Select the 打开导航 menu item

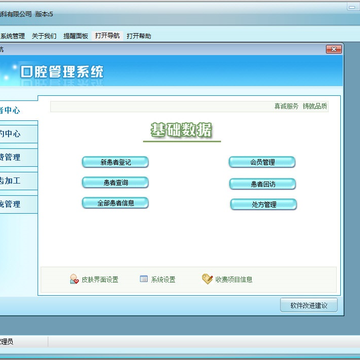(107, 36)
